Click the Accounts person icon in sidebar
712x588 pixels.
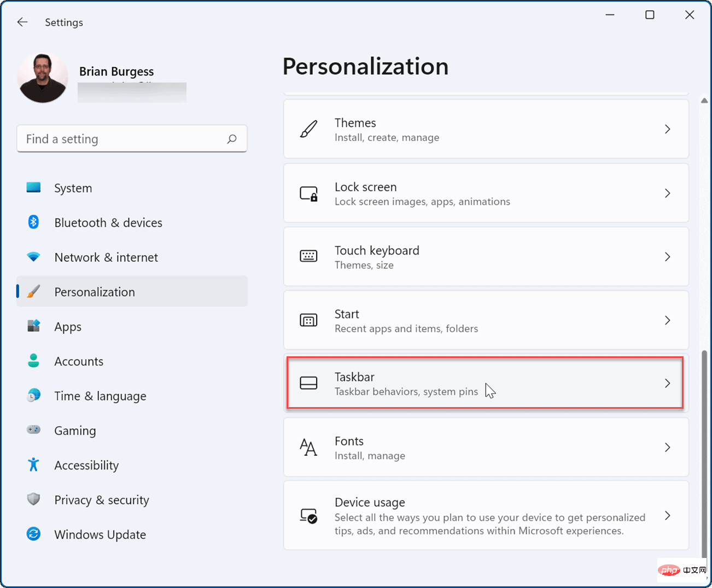[33, 361]
